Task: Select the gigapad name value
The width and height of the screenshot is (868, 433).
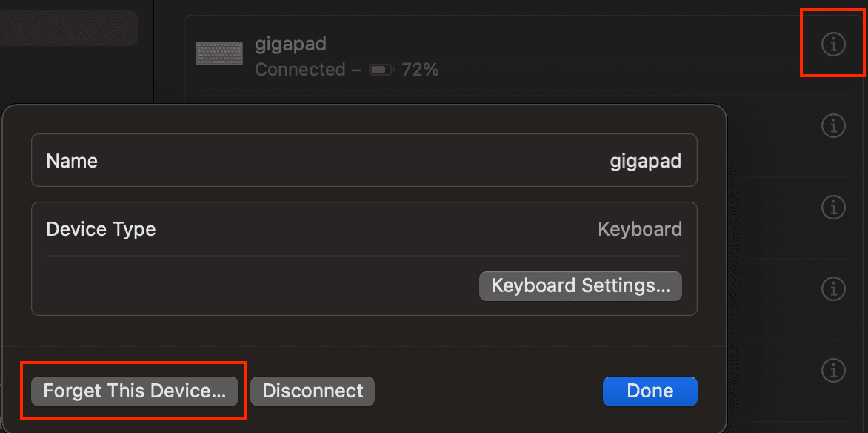Action: tap(645, 160)
